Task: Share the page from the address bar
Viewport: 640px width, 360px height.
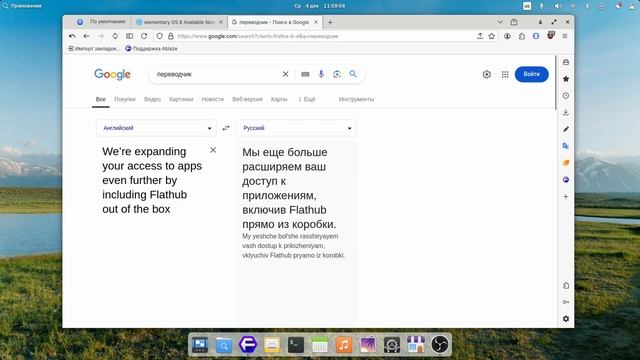Action: 480,36
